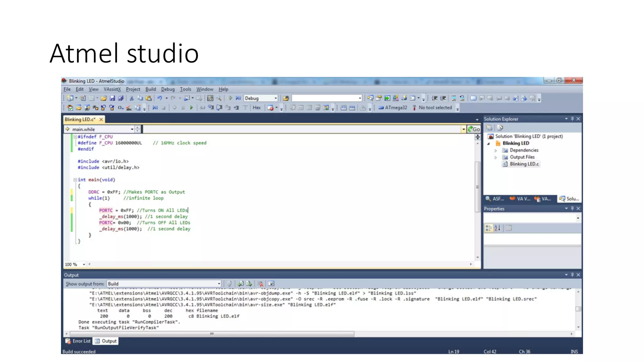
Task: Click the New Project icon
Action: click(70, 98)
